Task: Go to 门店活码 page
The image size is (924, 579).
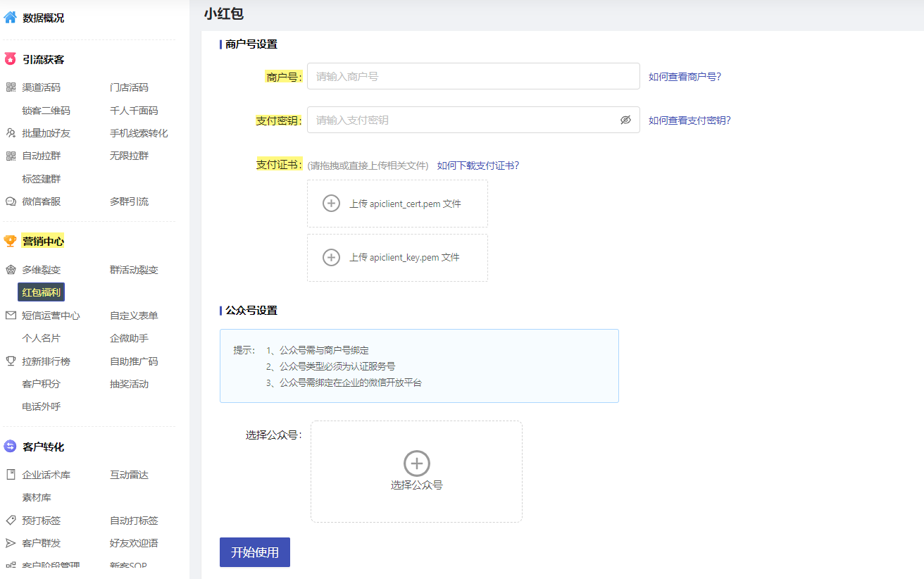Action: pos(129,87)
